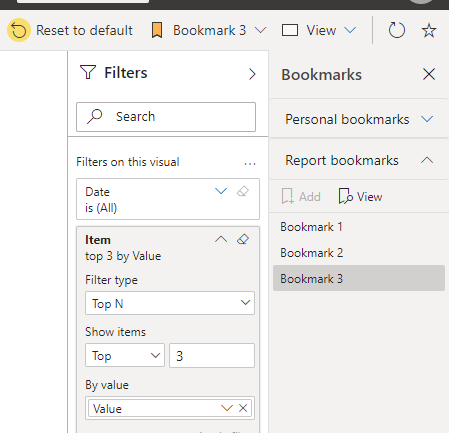Click the Date is (All) filter text
Viewport: 449px width, 433px height.
click(x=101, y=200)
